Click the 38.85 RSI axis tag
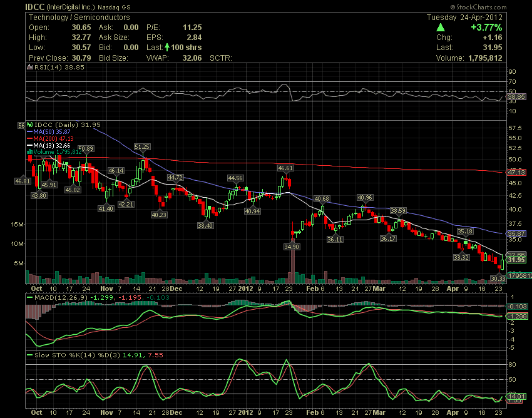 [517, 97]
